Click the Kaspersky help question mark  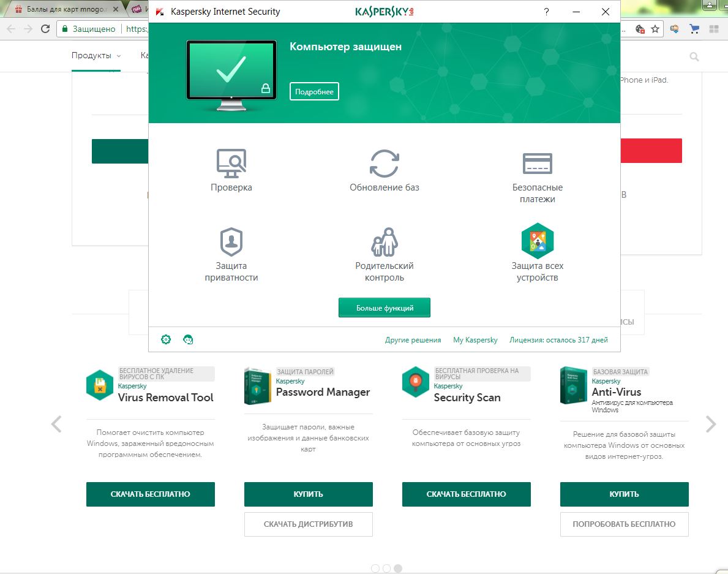[x=547, y=12]
